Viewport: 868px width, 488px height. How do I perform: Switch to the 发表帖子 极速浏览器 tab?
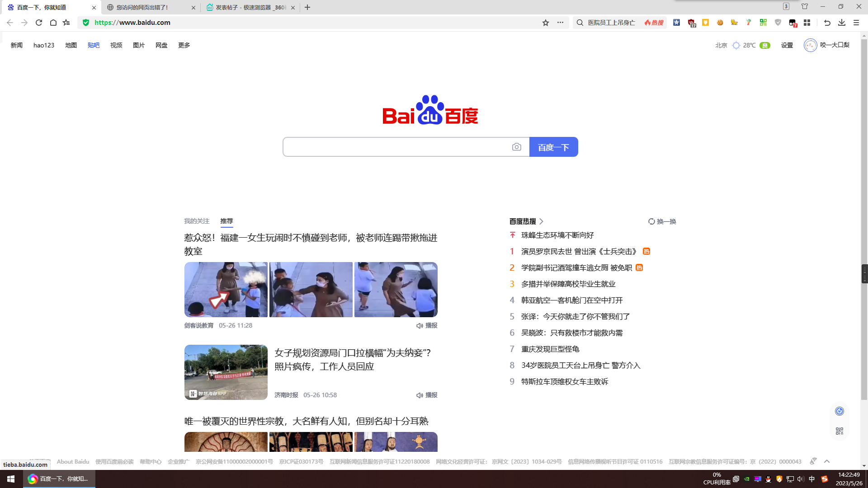click(x=249, y=7)
